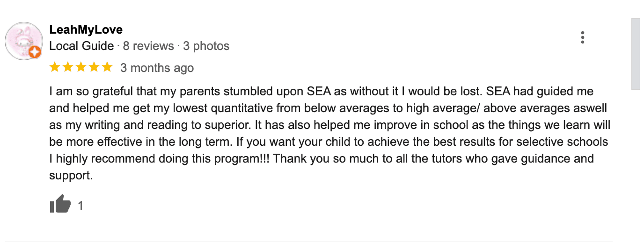Open the LeahMyLove reviewer name
Viewport: 644px width, 242px height.
coord(86,30)
